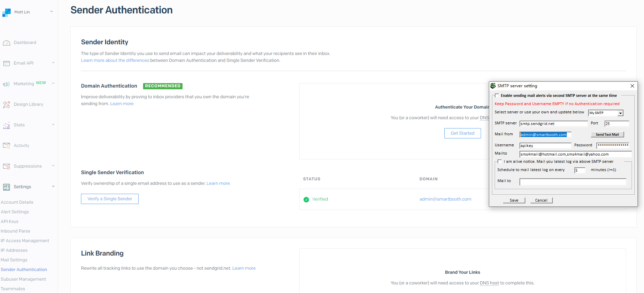
Task: Click the Settings sliders icon
Action: tap(7, 187)
